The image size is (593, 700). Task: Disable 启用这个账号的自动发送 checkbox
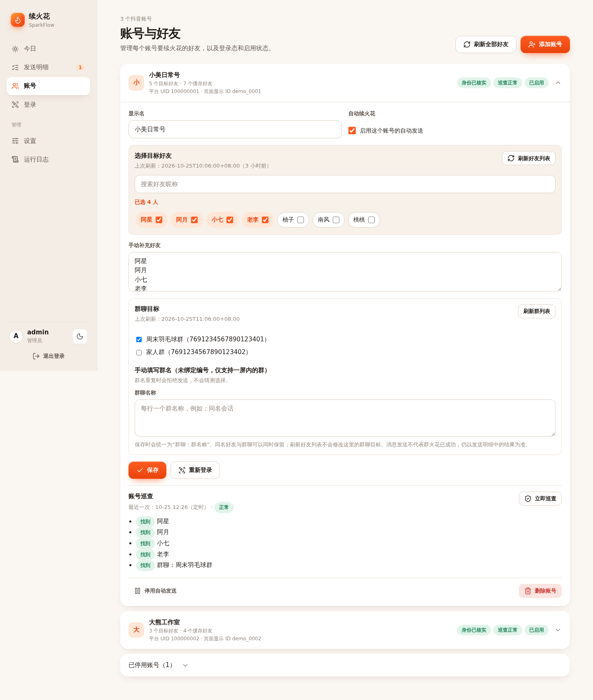click(352, 131)
